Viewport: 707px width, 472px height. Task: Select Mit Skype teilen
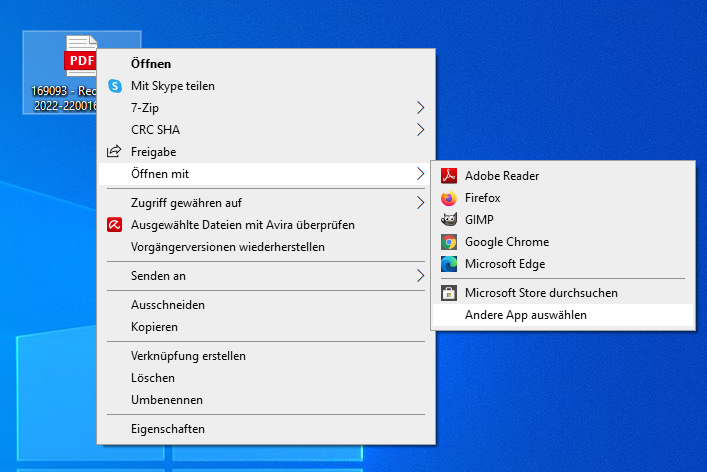point(266,86)
